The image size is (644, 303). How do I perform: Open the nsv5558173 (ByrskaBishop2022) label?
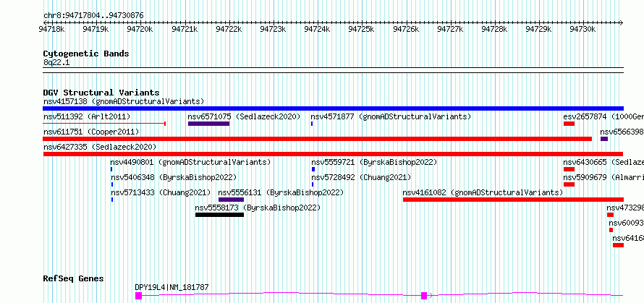click(x=258, y=208)
